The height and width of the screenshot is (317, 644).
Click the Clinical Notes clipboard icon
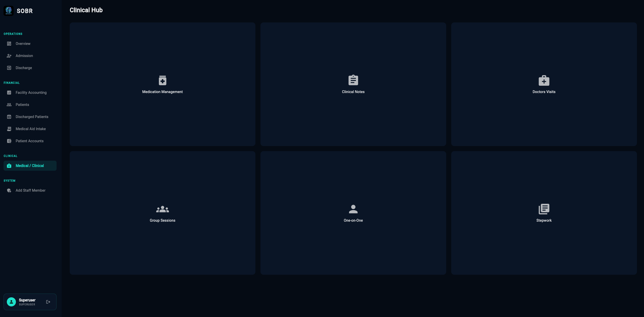click(353, 80)
